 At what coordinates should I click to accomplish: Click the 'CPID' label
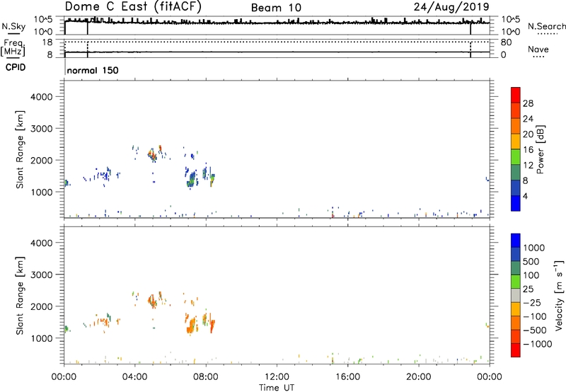pos(16,67)
